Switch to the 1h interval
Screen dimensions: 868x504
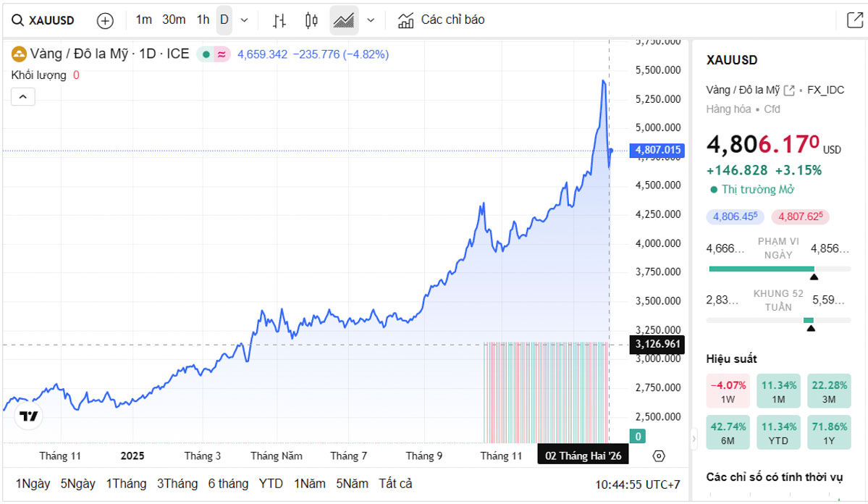pos(202,20)
